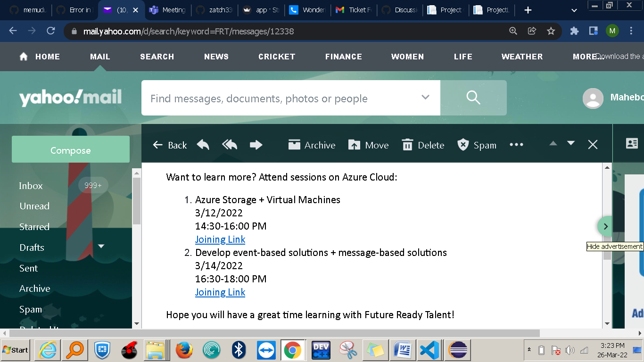This screenshot has width=644, height=362.
Task: Open the Azure Storage session Joining Link
Action: pyautogui.click(x=220, y=239)
